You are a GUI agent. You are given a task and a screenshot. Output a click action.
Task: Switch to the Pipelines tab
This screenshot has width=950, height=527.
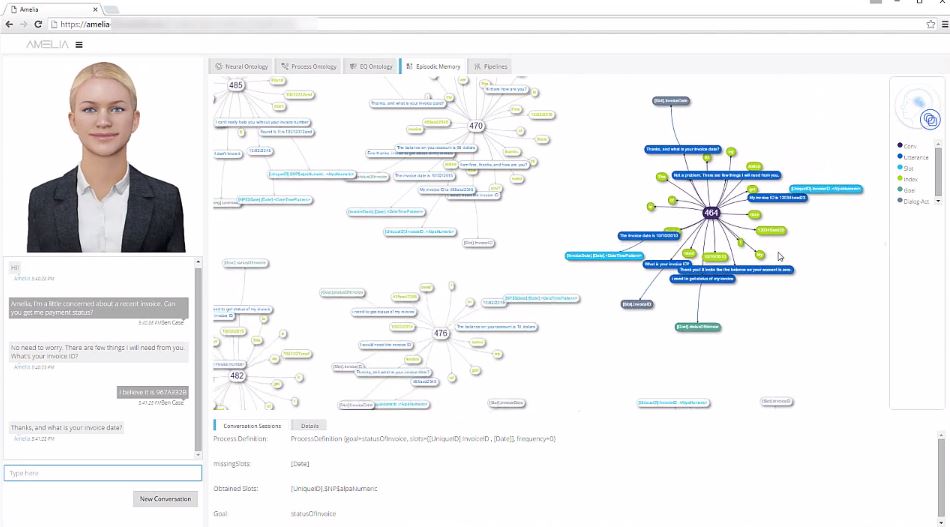[490, 66]
